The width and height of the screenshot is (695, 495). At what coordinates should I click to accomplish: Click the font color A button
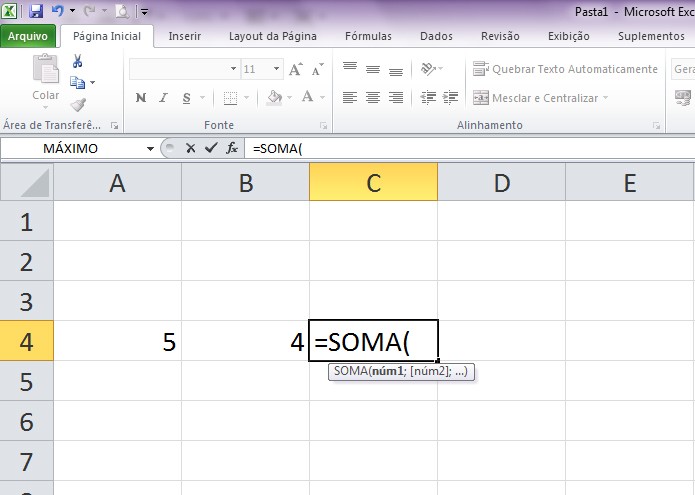tap(308, 97)
